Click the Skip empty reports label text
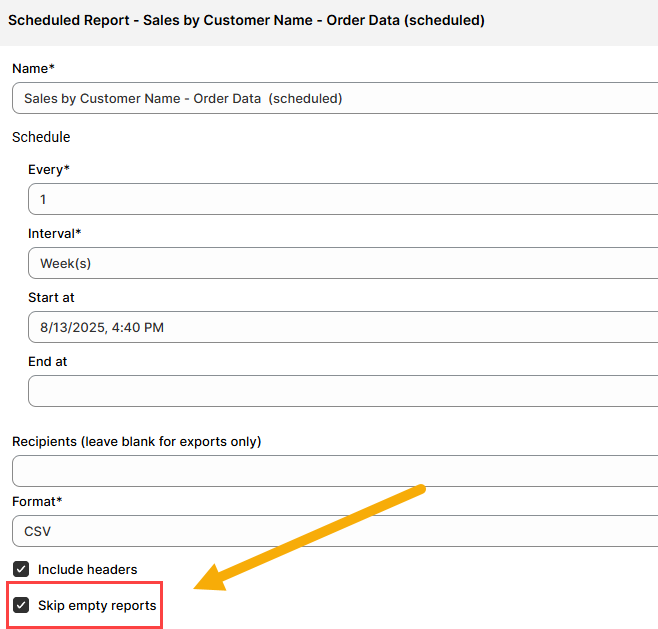Screen dimensions: 658x629 pos(97,605)
